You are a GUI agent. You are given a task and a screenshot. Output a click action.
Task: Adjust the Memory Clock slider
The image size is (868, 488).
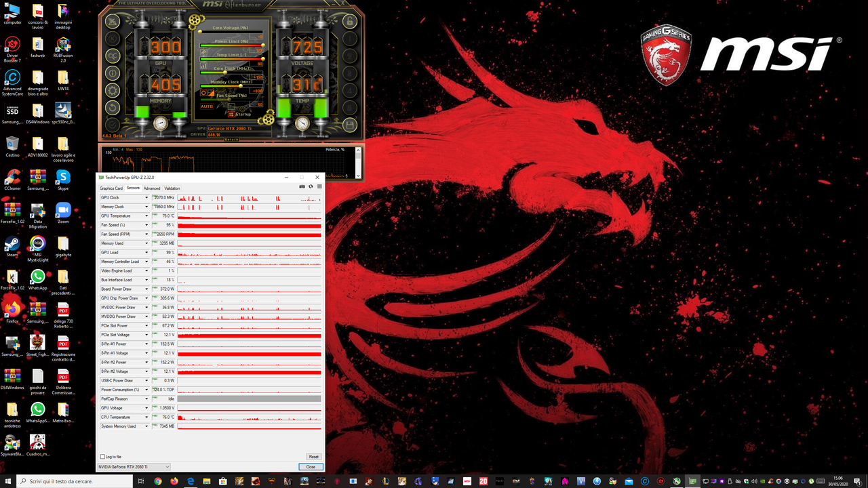coord(232,86)
